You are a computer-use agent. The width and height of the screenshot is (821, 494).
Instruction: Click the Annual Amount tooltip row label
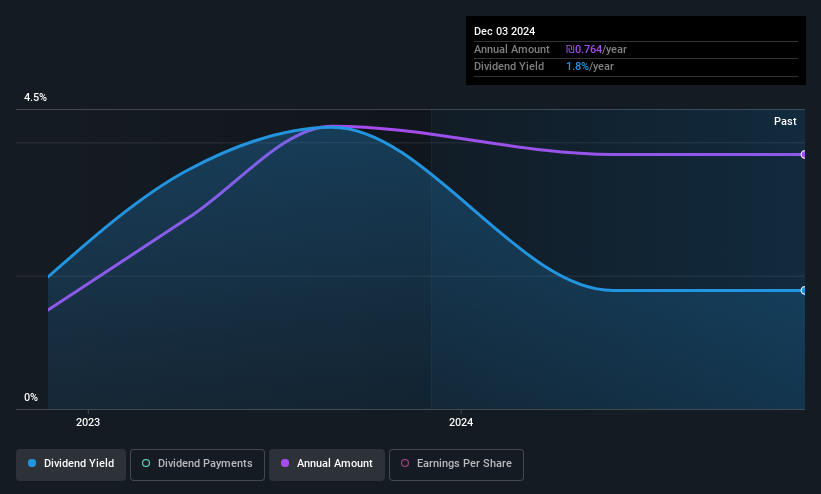click(x=512, y=49)
